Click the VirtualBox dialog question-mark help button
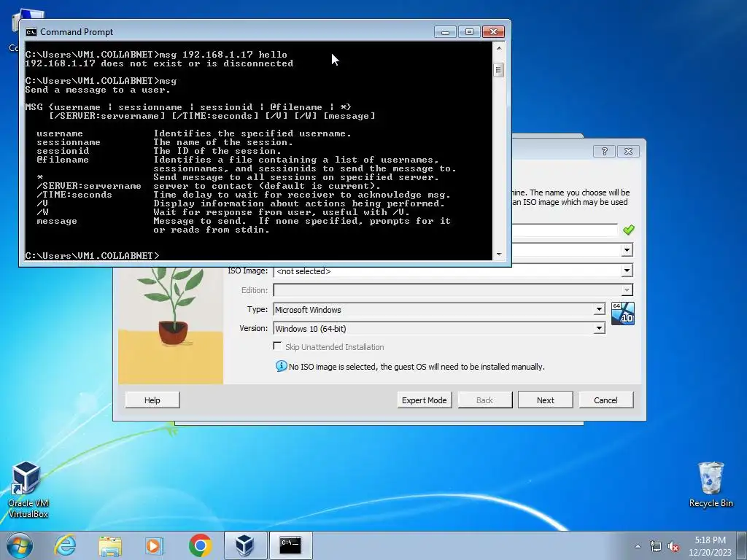 [605, 152]
